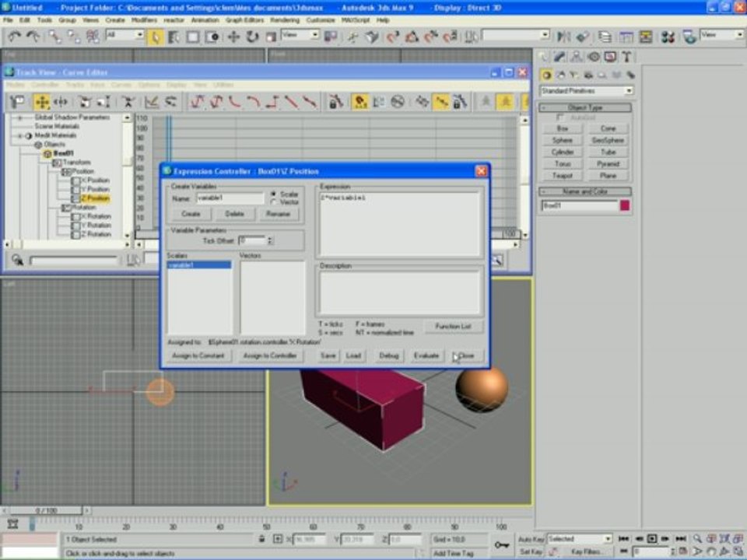This screenshot has height=560, width=747.
Task: Click Assign to Constant button
Action: point(198,355)
